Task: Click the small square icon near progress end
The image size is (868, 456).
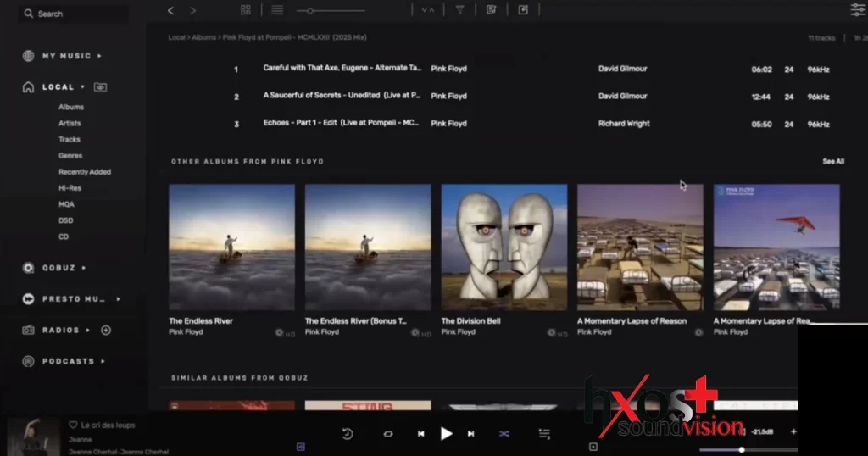Action: [593, 447]
